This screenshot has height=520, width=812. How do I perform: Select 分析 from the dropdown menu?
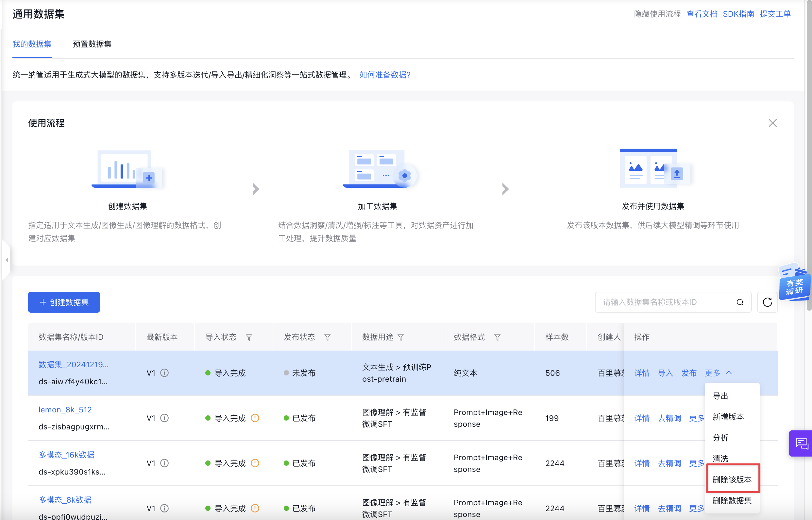732,438
